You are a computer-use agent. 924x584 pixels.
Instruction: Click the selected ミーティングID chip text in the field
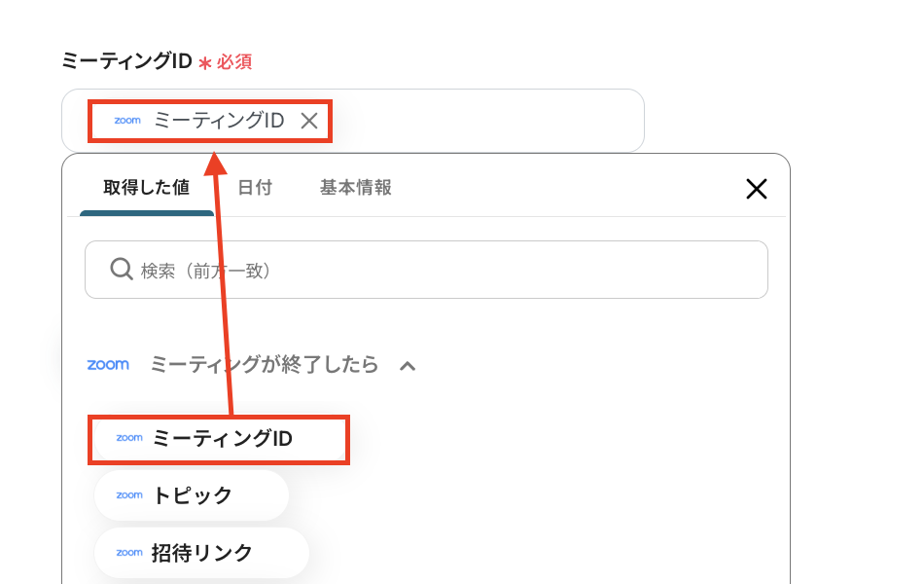pyautogui.click(x=219, y=121)
